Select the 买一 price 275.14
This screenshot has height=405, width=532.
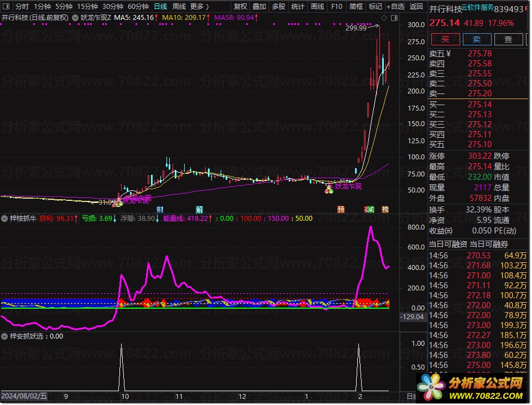(480, 104)
